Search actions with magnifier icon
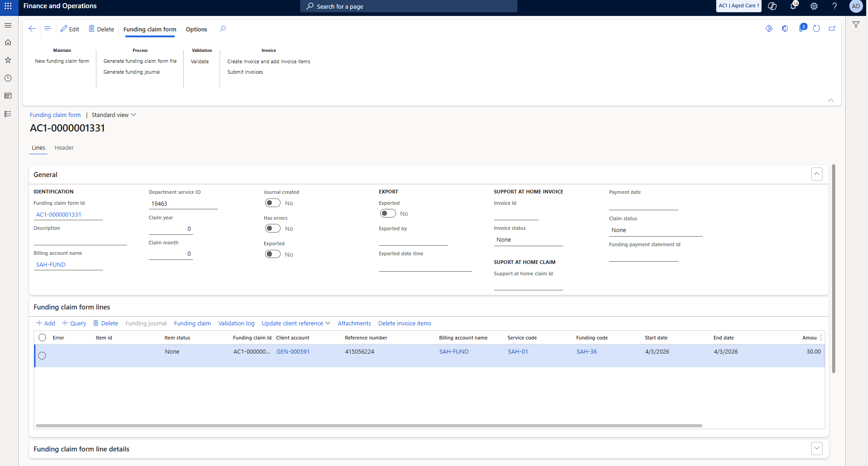 point(223,29)
